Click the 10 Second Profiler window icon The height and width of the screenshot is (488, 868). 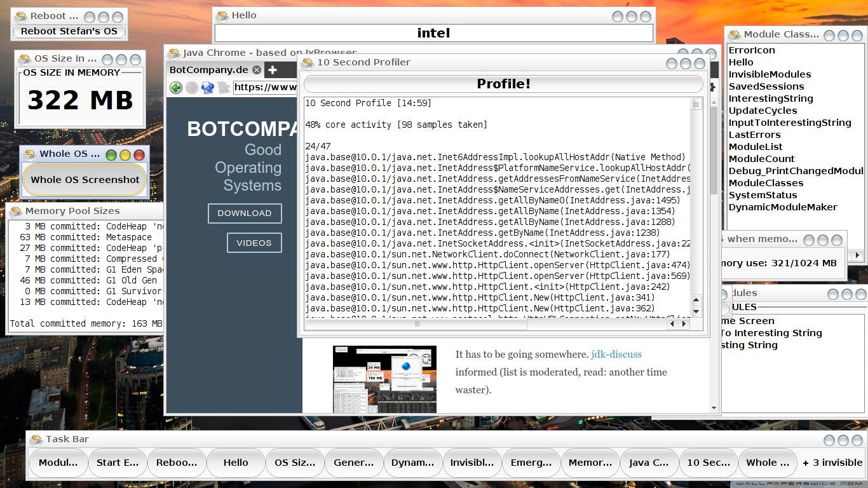point(308,62)
